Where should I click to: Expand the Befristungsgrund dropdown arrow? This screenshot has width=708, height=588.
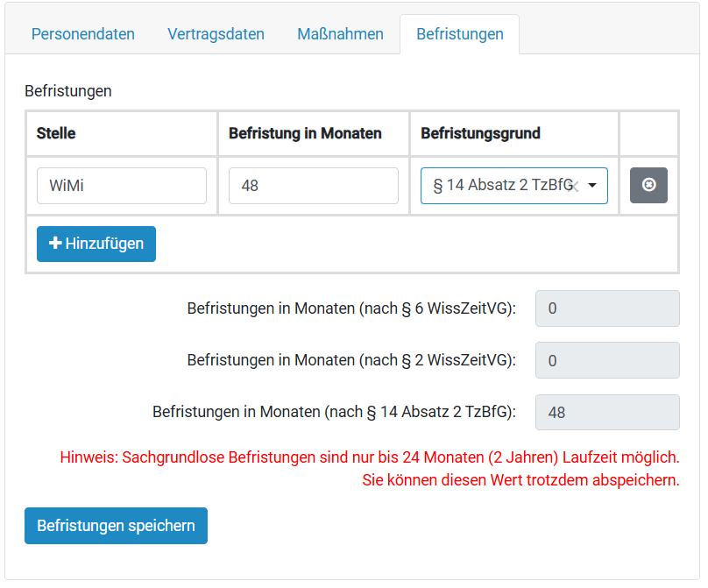(592, 185)
